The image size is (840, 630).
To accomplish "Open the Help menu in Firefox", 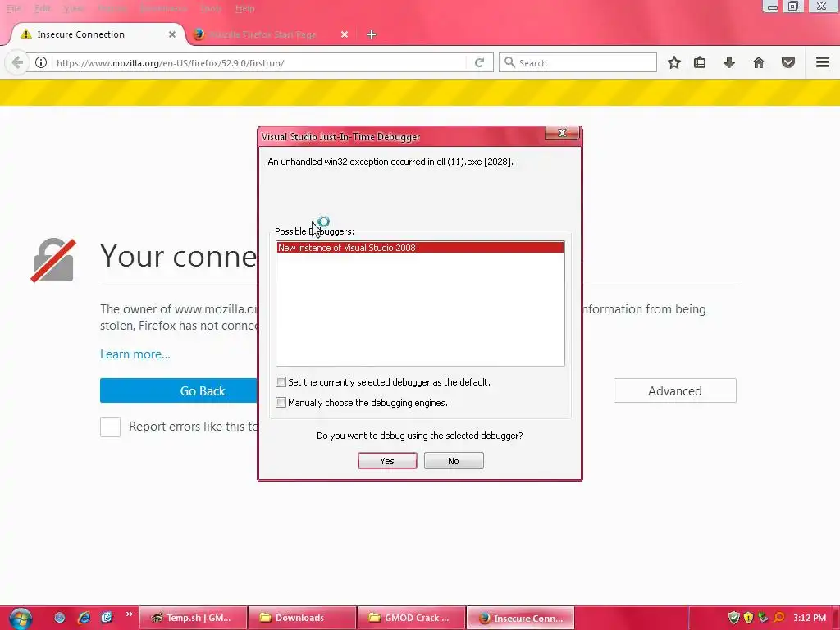I will click(x=244, y=8).
